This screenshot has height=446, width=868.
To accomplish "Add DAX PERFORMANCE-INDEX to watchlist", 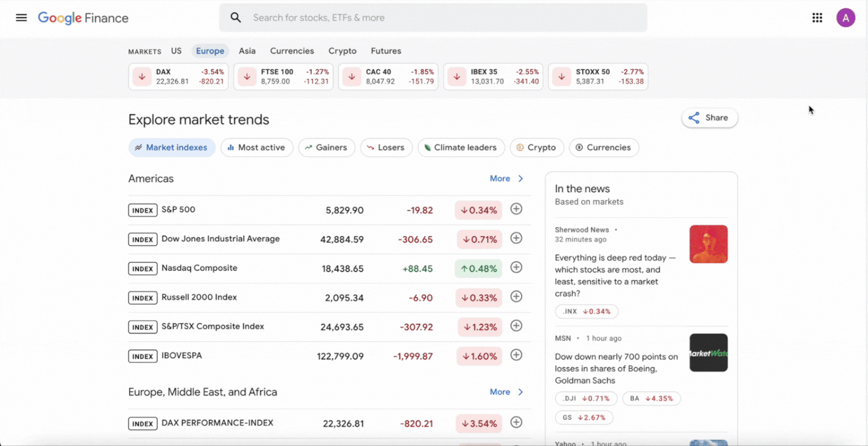I will pos(516,422).
